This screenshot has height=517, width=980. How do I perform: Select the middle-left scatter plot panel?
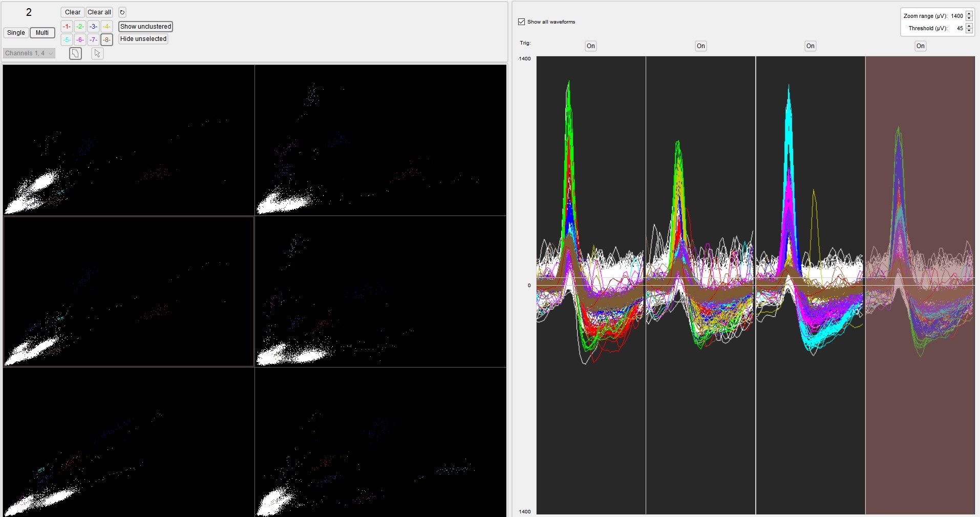pos(129,291)
